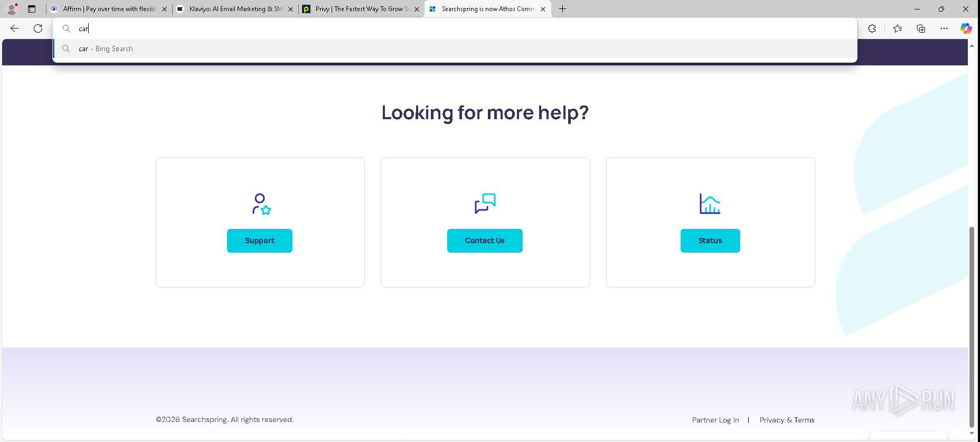Click the scrollbar up arrow
980x442 pixels.
[x=972, y=46]
